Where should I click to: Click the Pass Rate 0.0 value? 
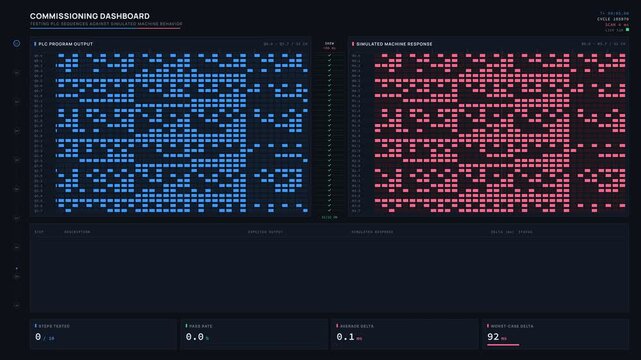(x=195, y=337)
